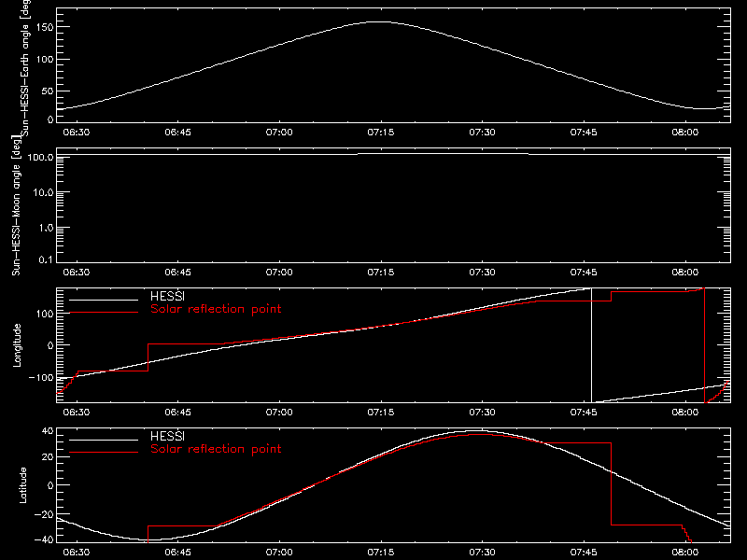Viewport: 747px width, 560px height.
Task: Select the white legend line sample in Longitude plot
Action: click(104, 300)
